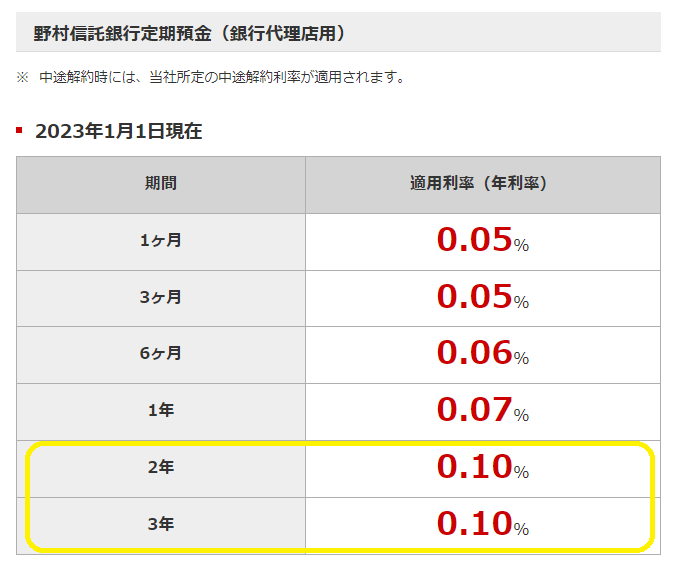Select the 3ヶ月 period cell
Screen dimensions: 673x563
point(161,298)
